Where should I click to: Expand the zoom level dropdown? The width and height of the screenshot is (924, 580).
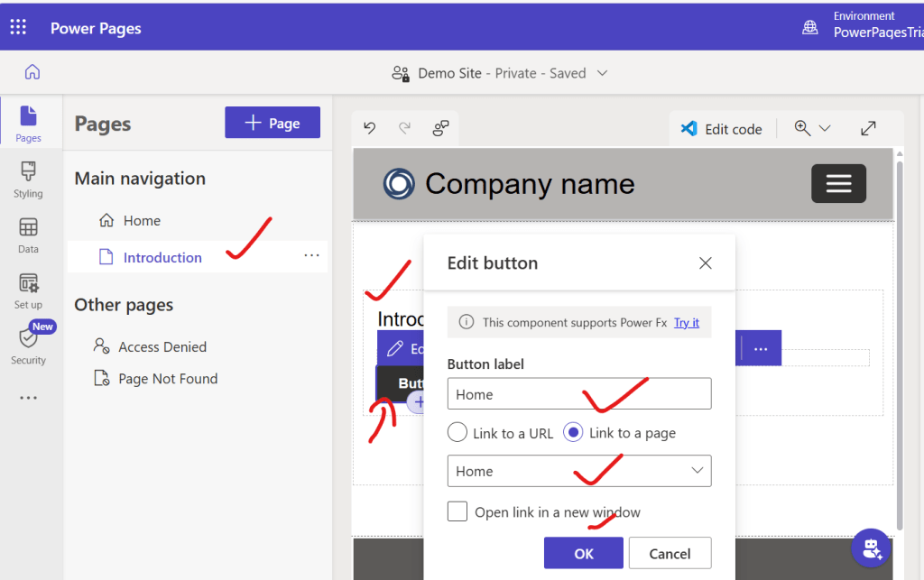coord(812,129)
